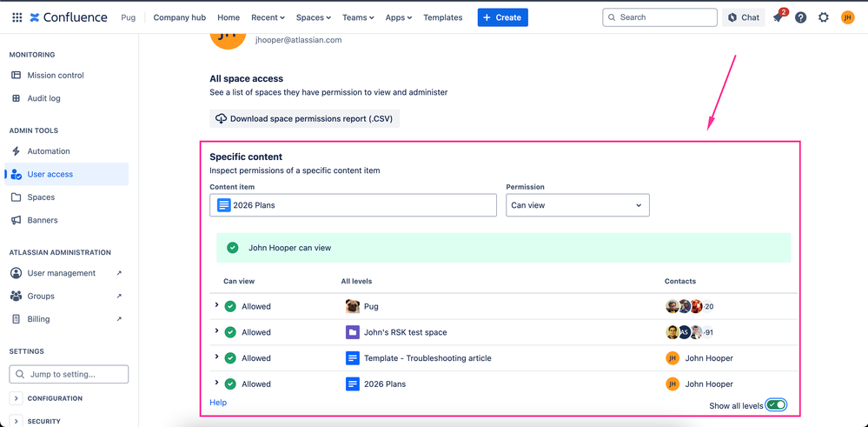Screen dimensions: 868x427
Task: Click the User management person icon
Action: (x=16, y=273)
